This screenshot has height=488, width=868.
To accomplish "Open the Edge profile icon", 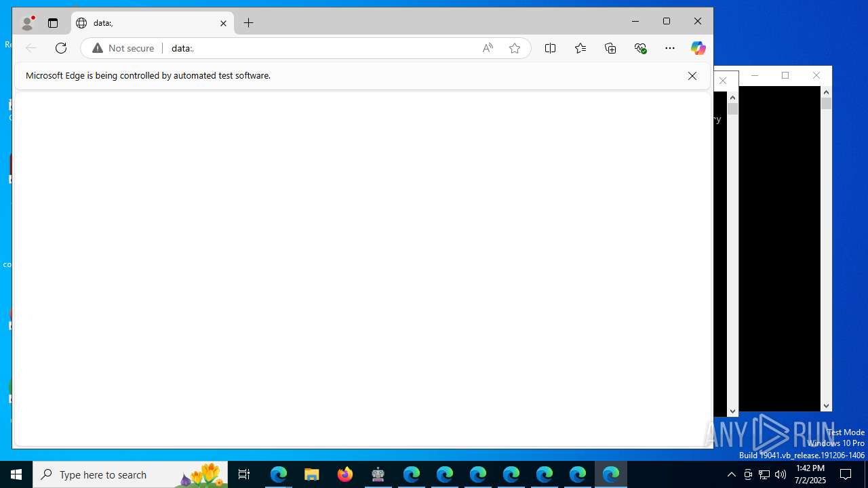I will [28, 23].
